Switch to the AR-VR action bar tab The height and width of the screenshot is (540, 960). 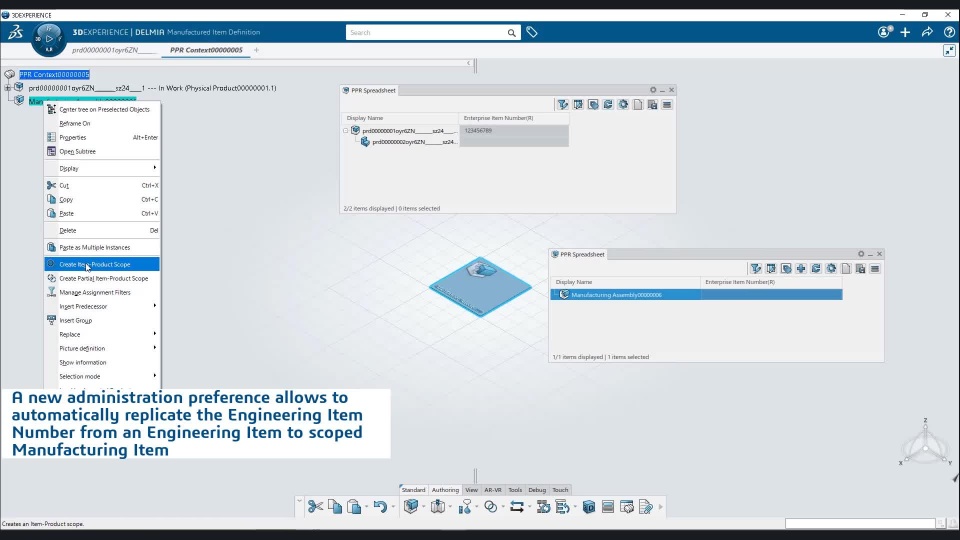(x=493, y=490)
